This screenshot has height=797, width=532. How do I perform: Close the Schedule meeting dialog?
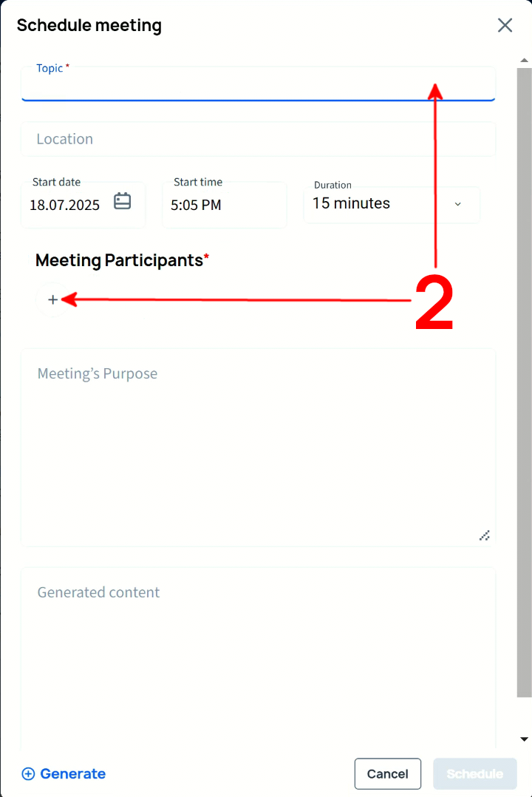(505, 25)
